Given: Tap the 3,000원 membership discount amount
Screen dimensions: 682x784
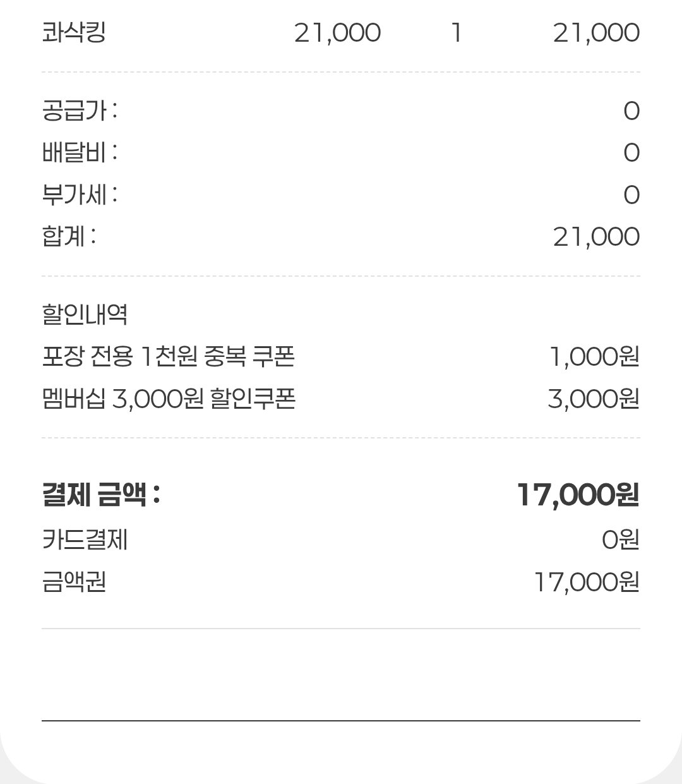Looking at the screenshot, I should (594, 399).
